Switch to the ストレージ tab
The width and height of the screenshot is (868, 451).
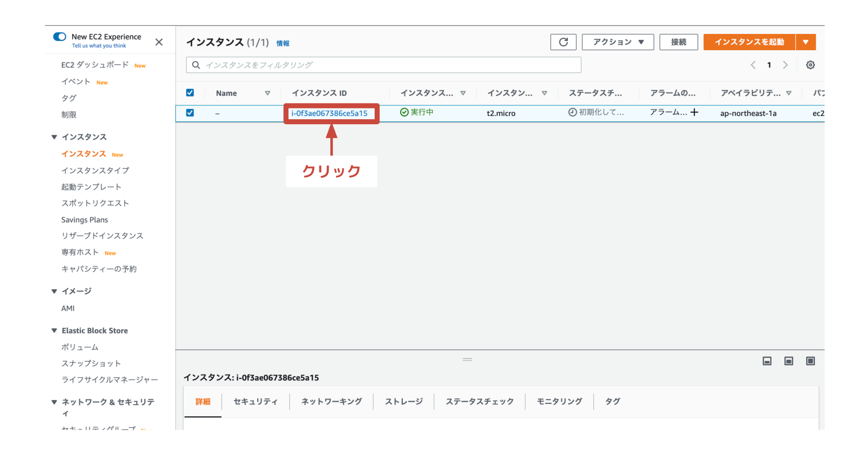[403, 401]
